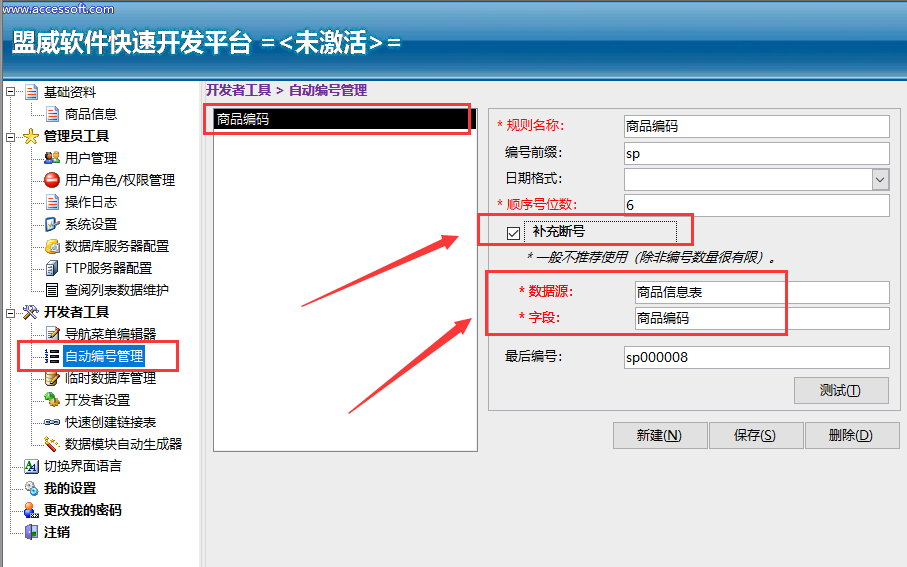Click the 注销 door icon

coord(31,532)
